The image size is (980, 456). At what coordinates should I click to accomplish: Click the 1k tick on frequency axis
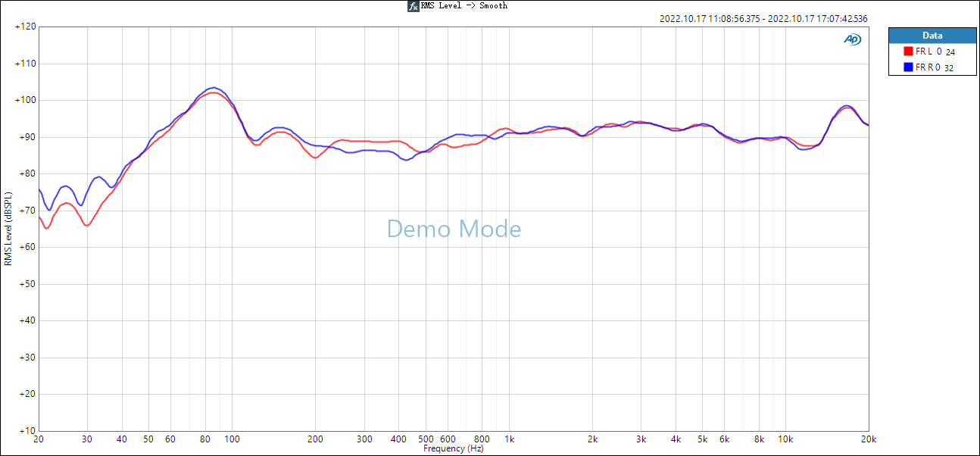(510, 439)
